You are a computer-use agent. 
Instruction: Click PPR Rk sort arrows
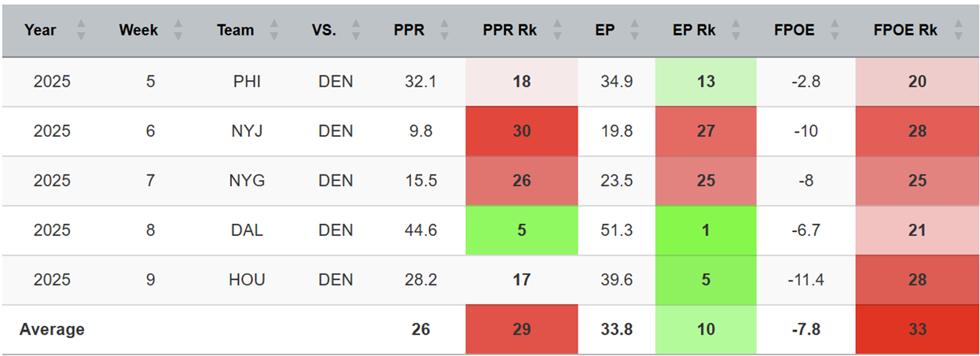click(557, 31)
